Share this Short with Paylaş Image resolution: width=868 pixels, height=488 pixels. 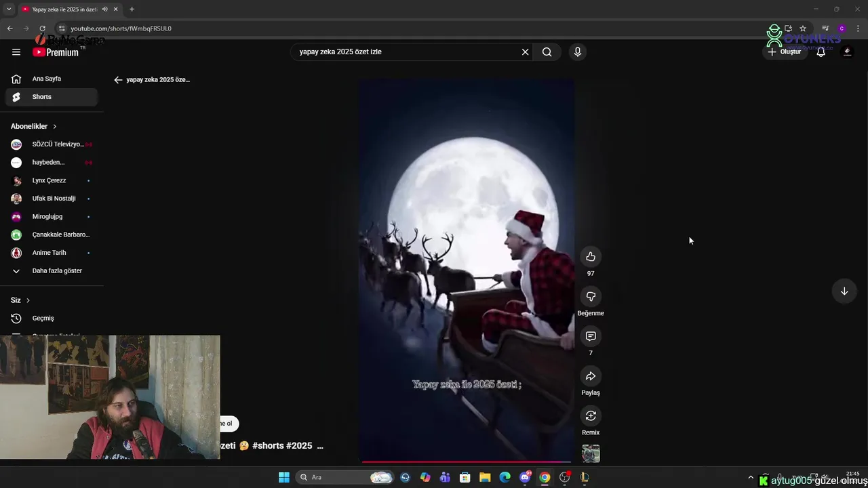[591, 376]
